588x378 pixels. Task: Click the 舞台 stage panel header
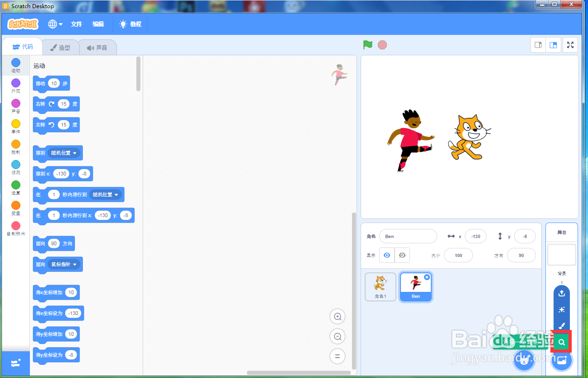(562, 232)
